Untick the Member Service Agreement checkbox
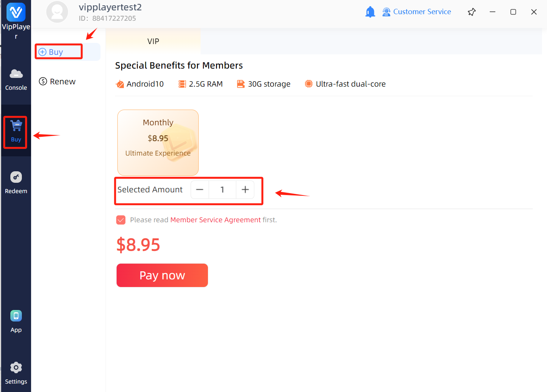Screen dimensions: 547x392 pos(121,220)
